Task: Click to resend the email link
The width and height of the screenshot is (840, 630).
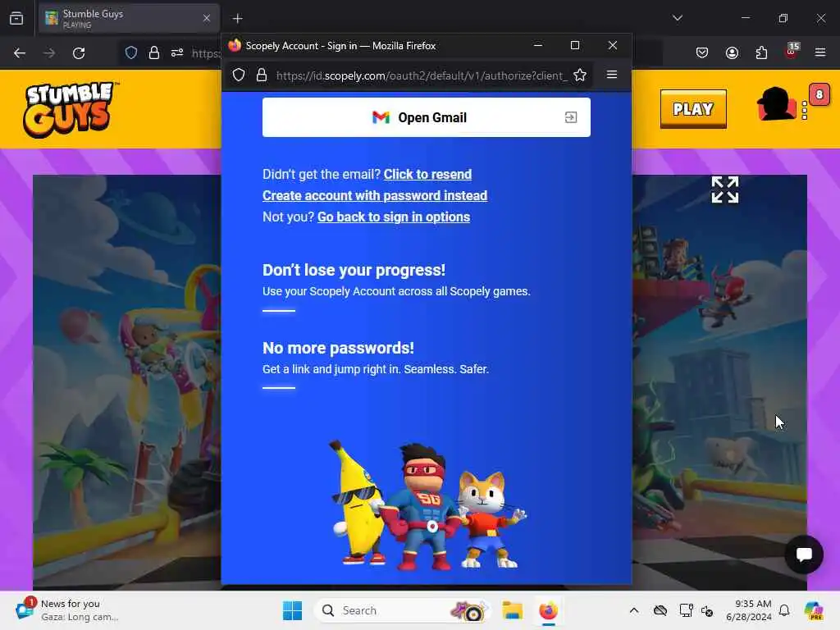Action: pos(427,174)
